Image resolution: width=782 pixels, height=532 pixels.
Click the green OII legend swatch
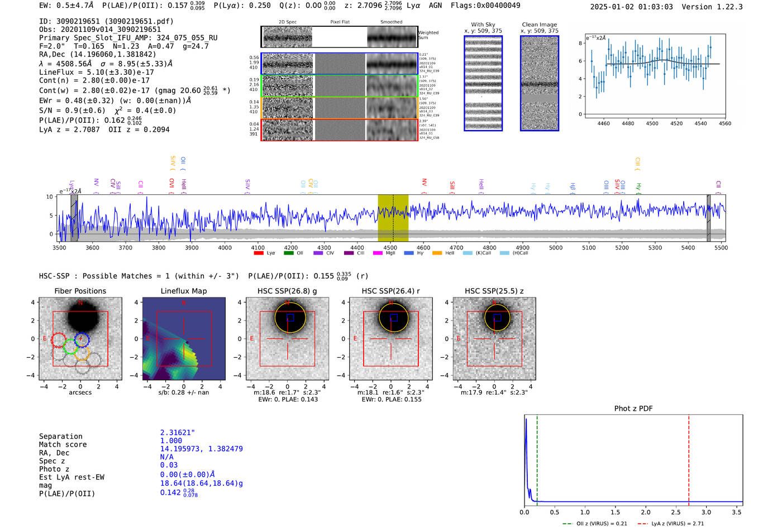tap(288, 253)
